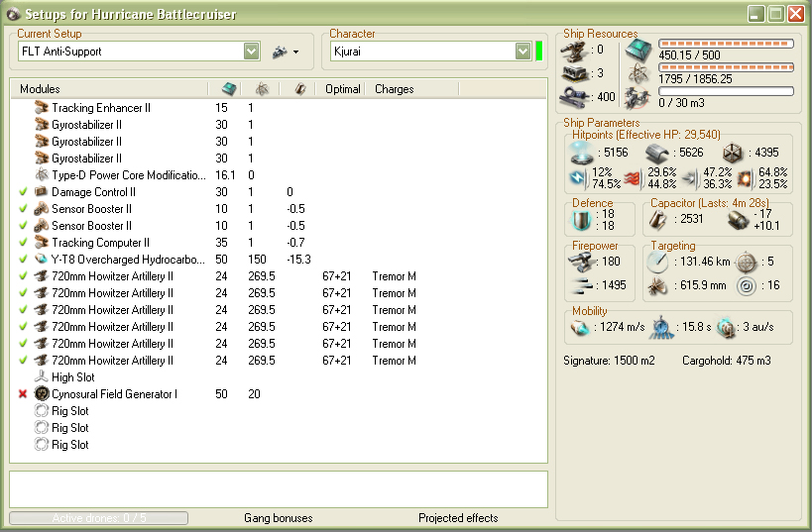
Task: Click the structure hitpoints icon
Action: tap(732, 153)
